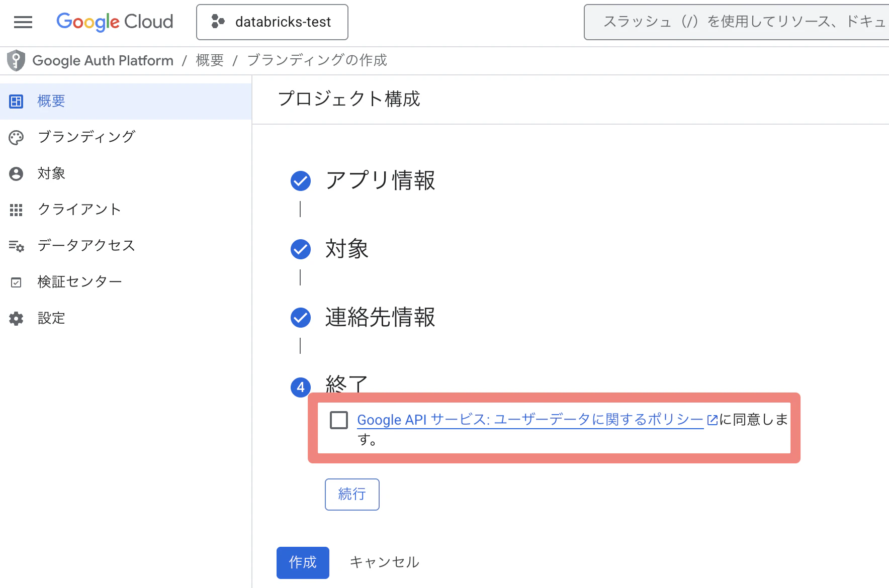Viewport: 889px width, 588px height.
Task: Open ブランディング in the sidebar
Action: tap(126, 137)
